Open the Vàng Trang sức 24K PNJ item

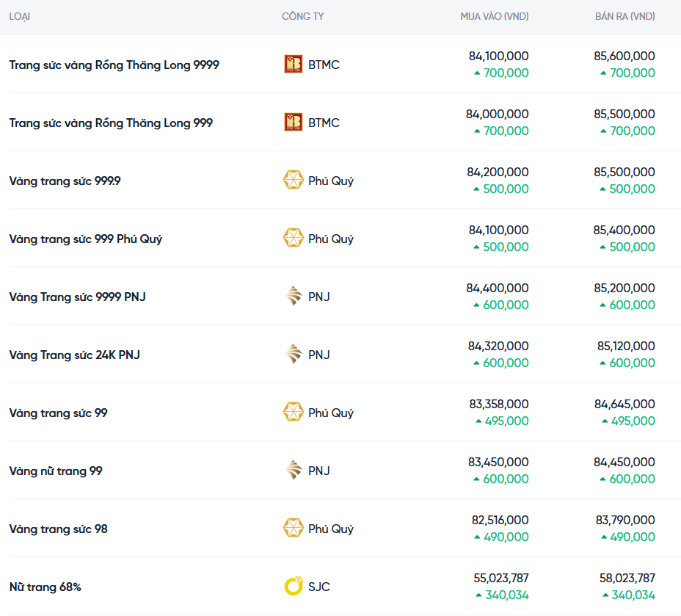(74, 355)
